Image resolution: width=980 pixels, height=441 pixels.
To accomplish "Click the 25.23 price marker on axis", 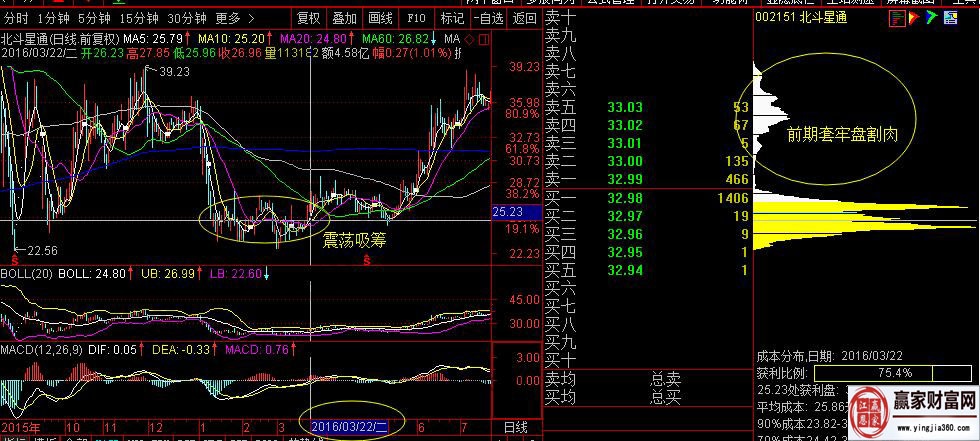I will click(508, 212).
